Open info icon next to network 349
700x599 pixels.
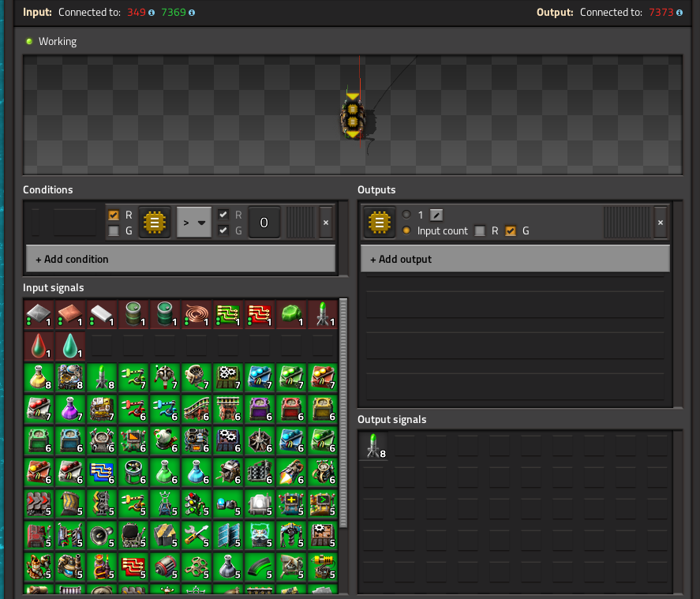click(152, 13)
